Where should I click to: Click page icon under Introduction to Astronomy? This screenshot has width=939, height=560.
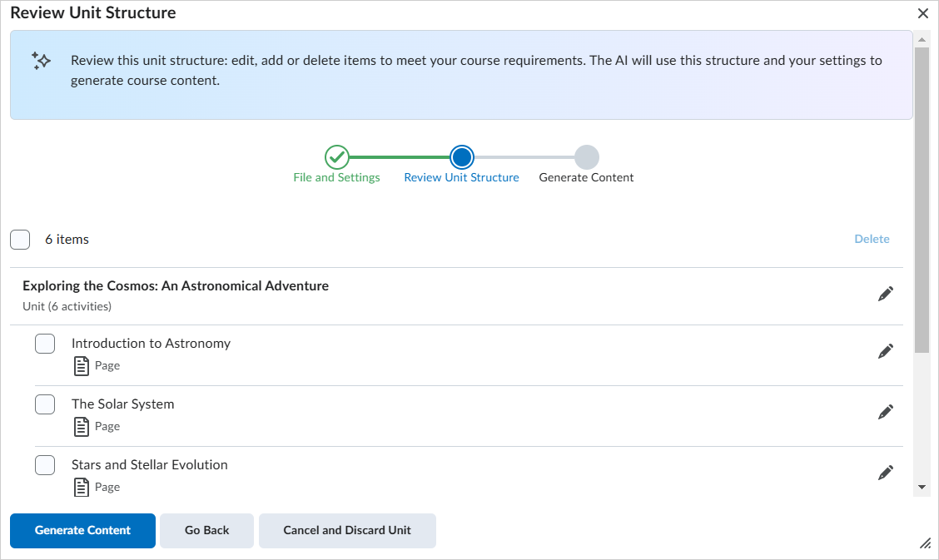[x=82, y=365]
